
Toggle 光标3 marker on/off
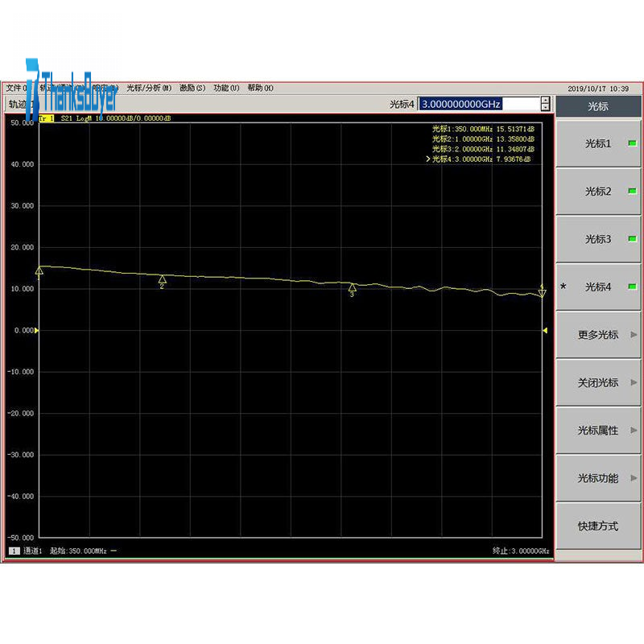tap(598, 239)
